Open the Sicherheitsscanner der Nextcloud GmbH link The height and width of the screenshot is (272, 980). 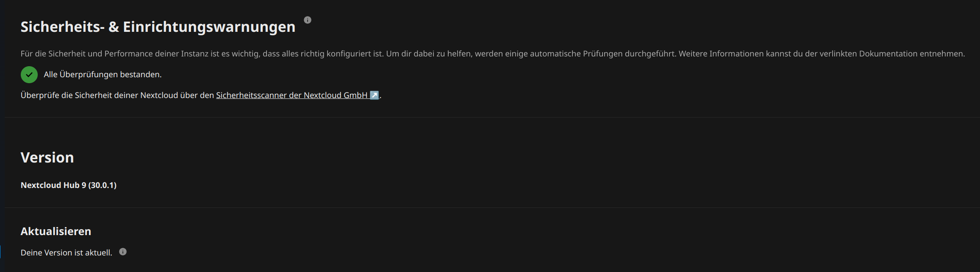click(x=297, y=95)
